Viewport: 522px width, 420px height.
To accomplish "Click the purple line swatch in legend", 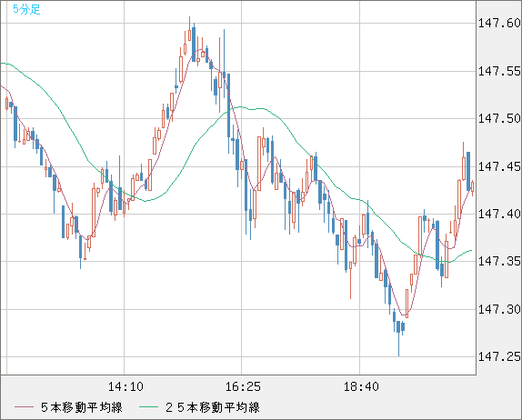I will [24, 407].
